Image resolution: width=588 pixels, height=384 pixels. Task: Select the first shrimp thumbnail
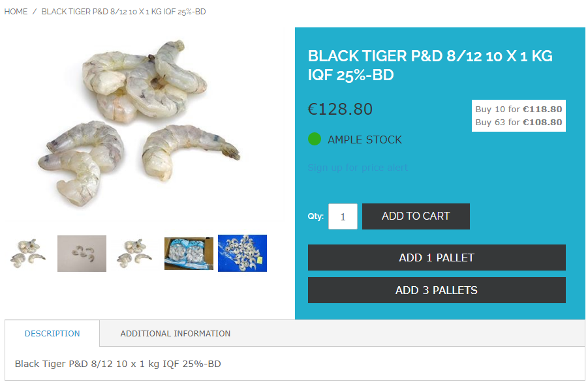(x=28, y=253)
